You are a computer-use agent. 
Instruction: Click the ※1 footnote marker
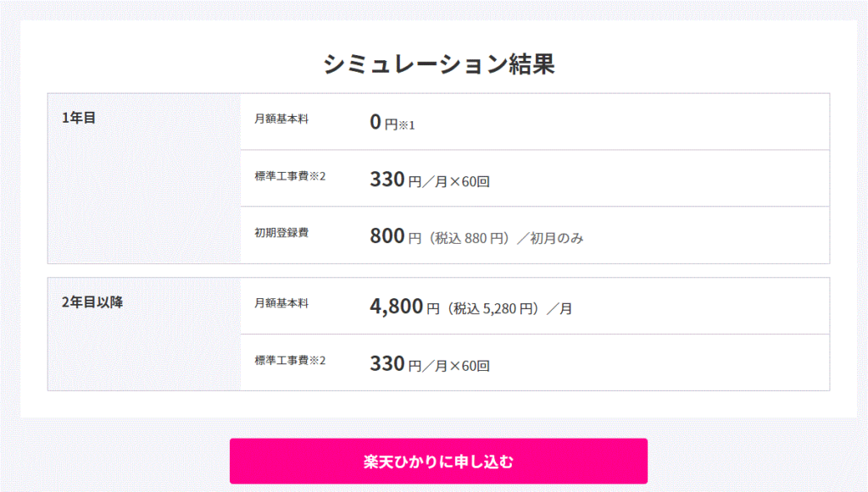(407, 125)
